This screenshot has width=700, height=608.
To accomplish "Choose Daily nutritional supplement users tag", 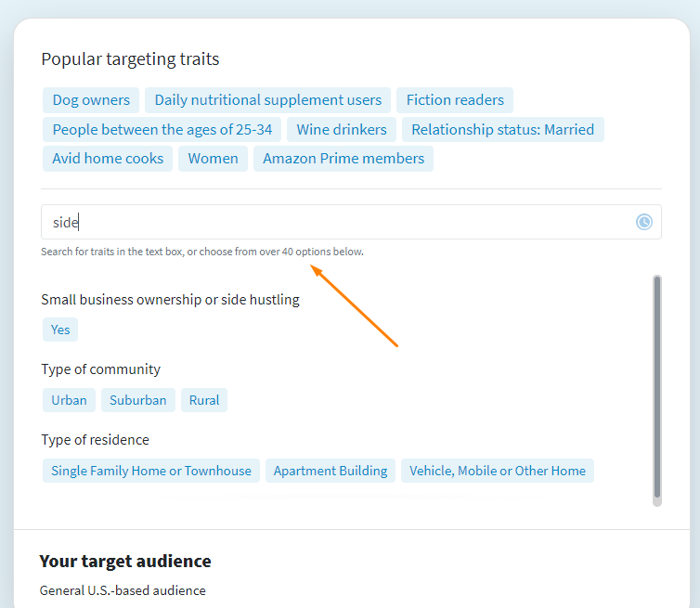I will pyautogui.click(x=268, y=100).
